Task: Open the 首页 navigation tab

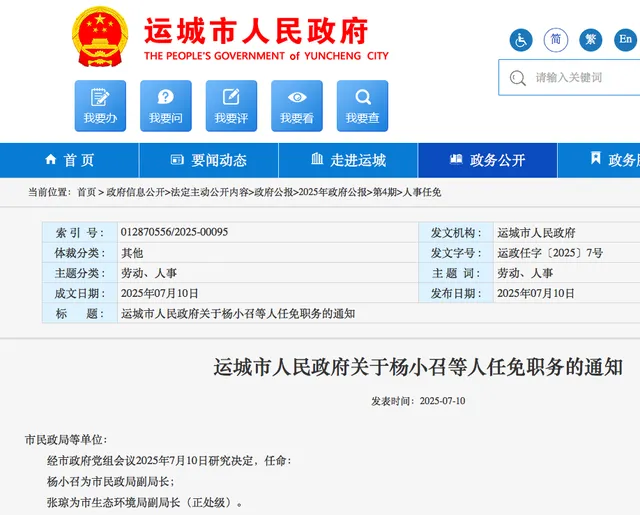Action: [x=69, y=160]
